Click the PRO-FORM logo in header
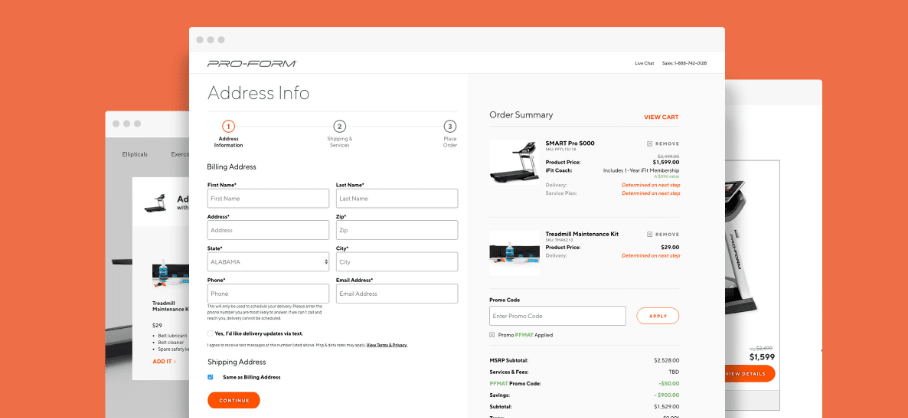The height and width of the screenshot is (418, 908). pyautogui.click(x=251, y=63)
